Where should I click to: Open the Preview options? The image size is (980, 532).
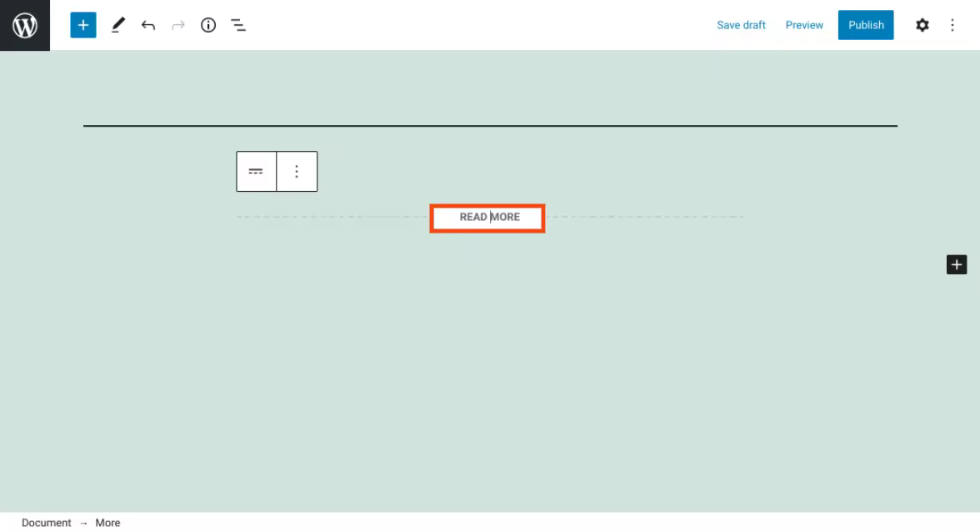[x=803, y=25]
